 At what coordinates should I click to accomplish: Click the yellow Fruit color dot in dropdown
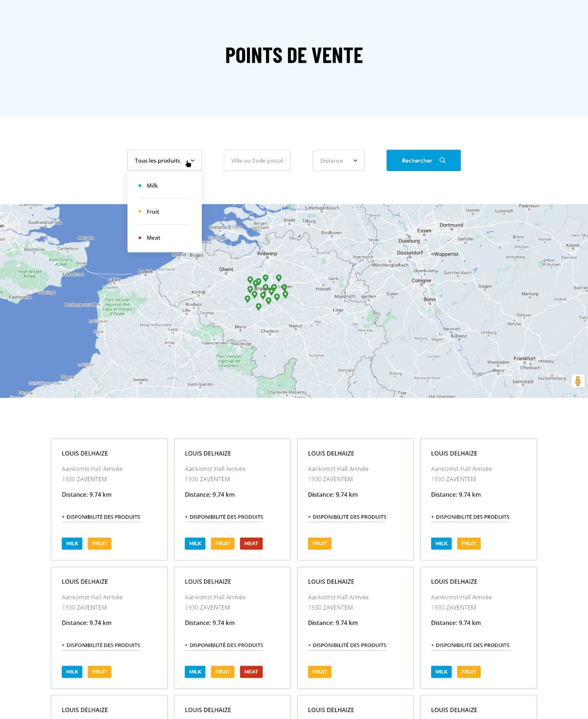[x=140, y=212]
